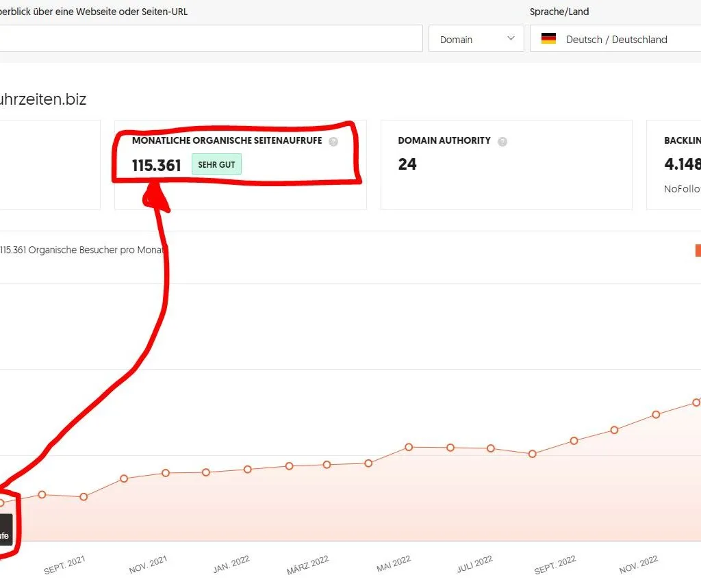Click the JAN. 2022 axis label
Viewport: 701px width, 588px height.
[x=231, y=564]
